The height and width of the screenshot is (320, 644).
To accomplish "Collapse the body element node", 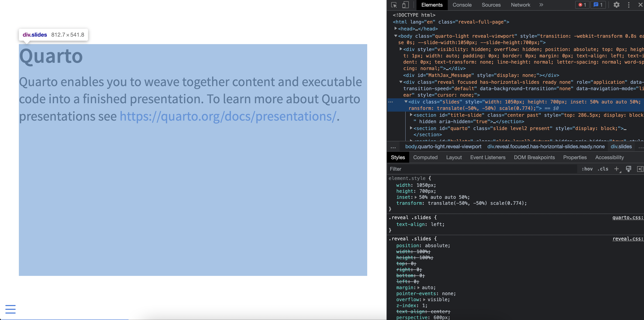I will [395, 36].
